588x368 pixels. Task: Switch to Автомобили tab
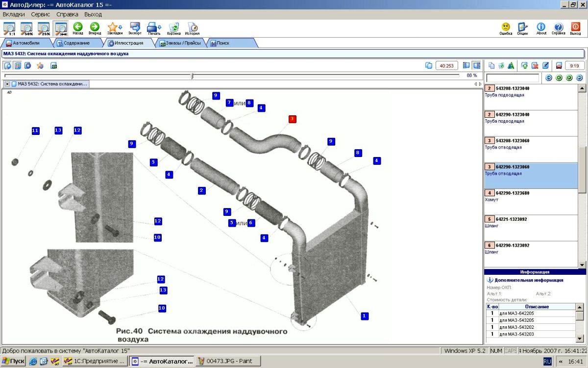(x=26, y=43)
